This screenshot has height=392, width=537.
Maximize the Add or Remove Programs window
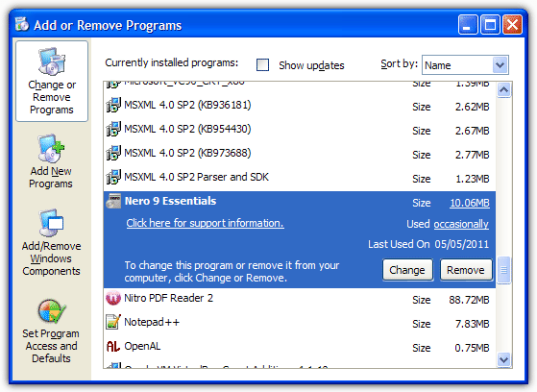pos(490,24)
